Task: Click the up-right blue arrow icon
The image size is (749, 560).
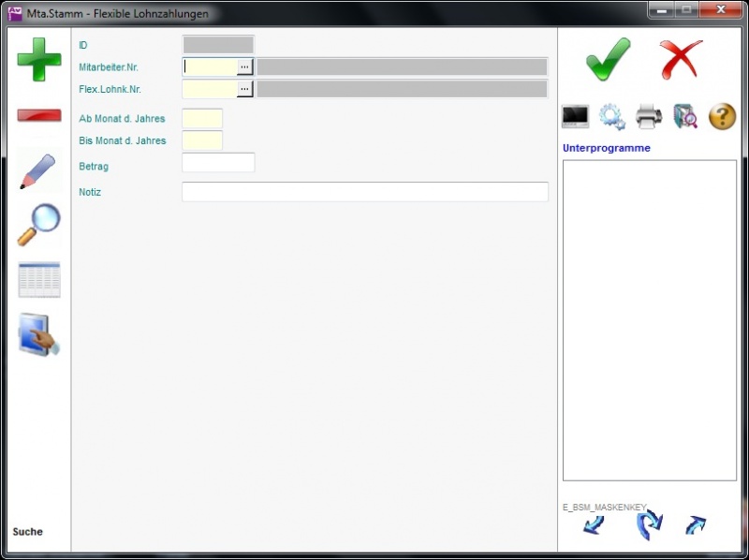Action: click(695, 525)
